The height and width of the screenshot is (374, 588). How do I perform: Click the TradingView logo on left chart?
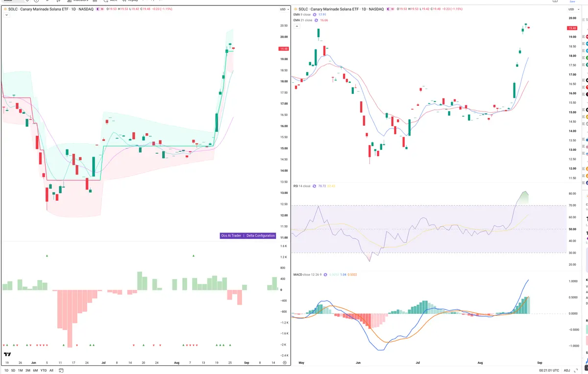[7, 354]
